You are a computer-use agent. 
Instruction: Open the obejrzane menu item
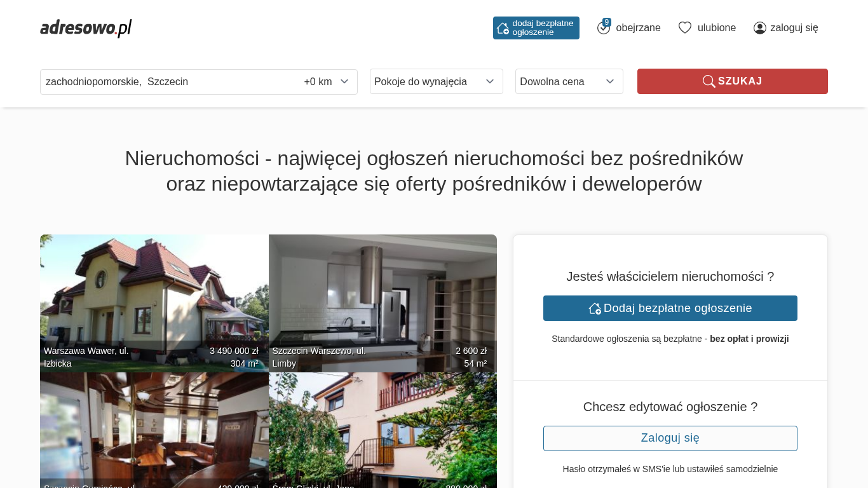tap(629, 28)
